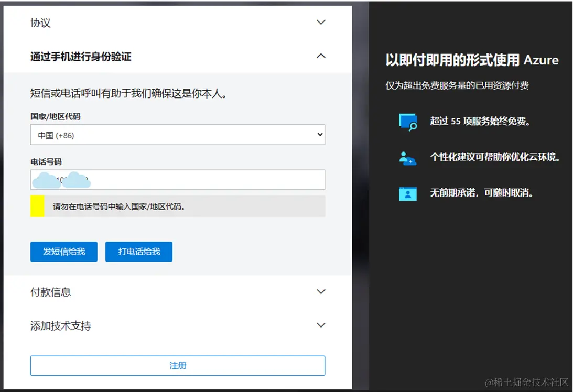
Task: Click the text 无前期承诺，可随时取消
Action: 482,192
